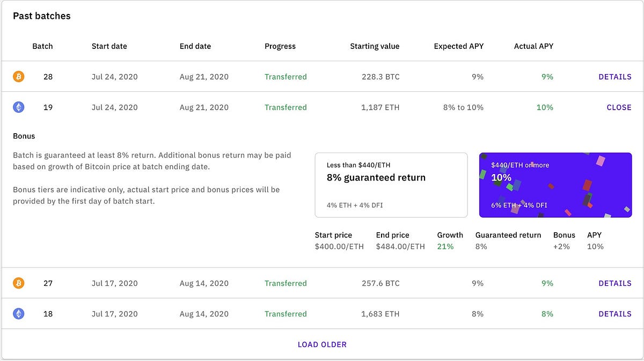Image resolution: width=644 pixels, height=361 pixels.
Task: Open details for batch 18
Action: [x=615, y=313]
